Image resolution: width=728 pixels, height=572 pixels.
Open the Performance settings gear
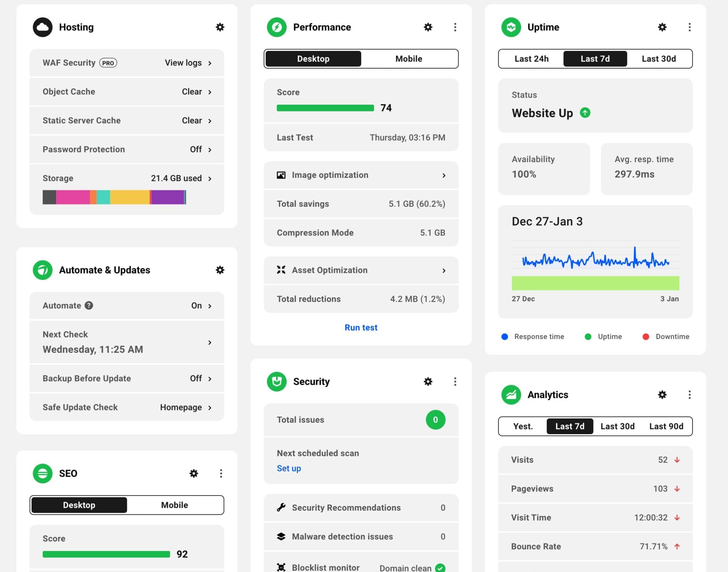click(x=428, y=27)
